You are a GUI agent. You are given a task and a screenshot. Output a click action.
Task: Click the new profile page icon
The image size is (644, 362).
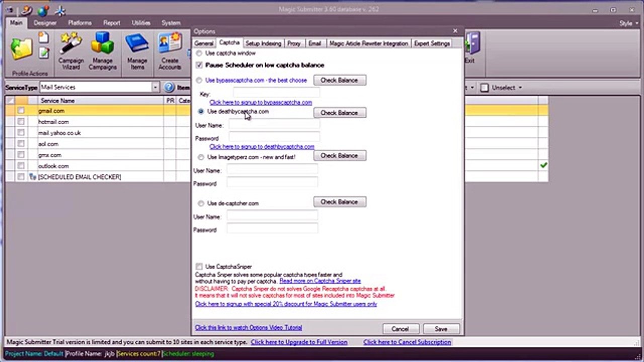[x=44, y=38]
